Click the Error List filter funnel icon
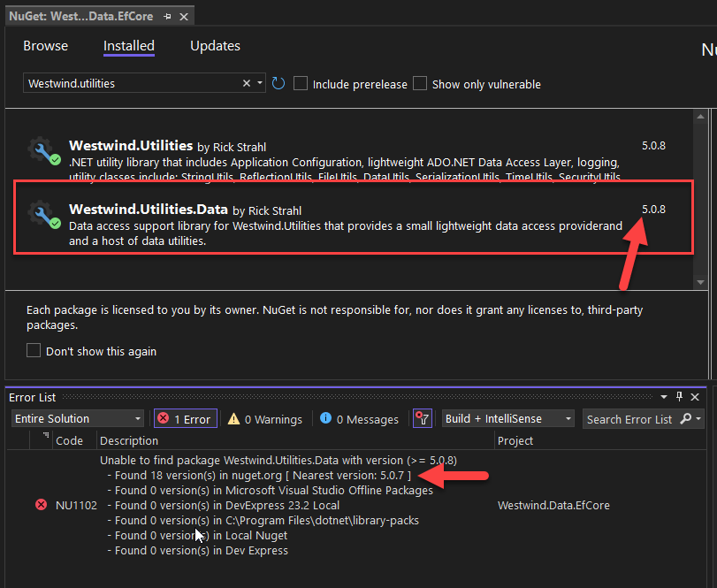The height and width of the screenshot is (588, 717). 422,419
